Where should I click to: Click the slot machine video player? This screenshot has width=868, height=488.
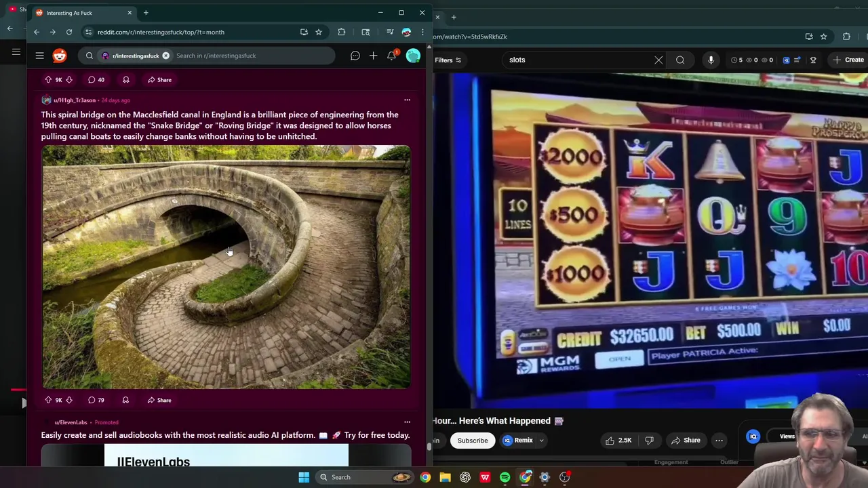(x=651, y=241)
